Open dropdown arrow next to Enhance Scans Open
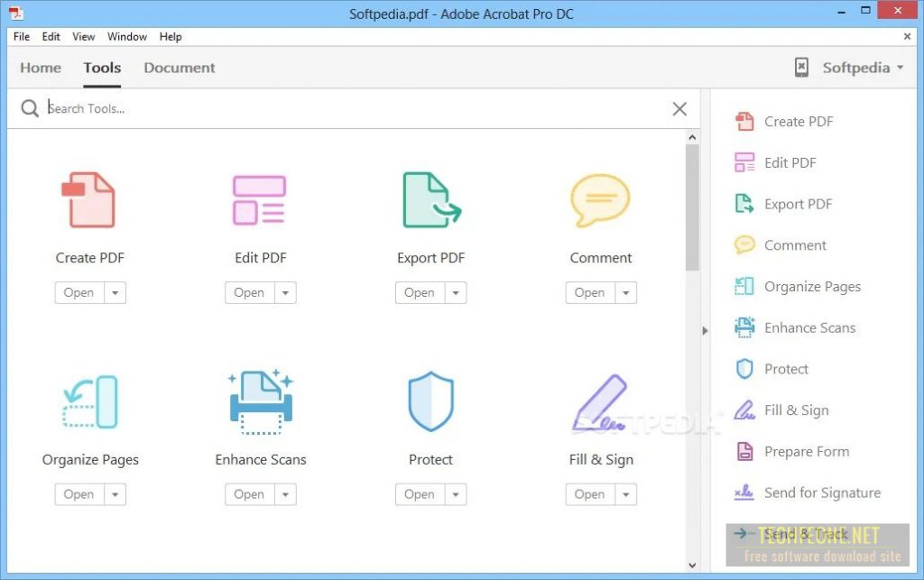The height and width of the screenshot is (580, 924). point(285,494)
